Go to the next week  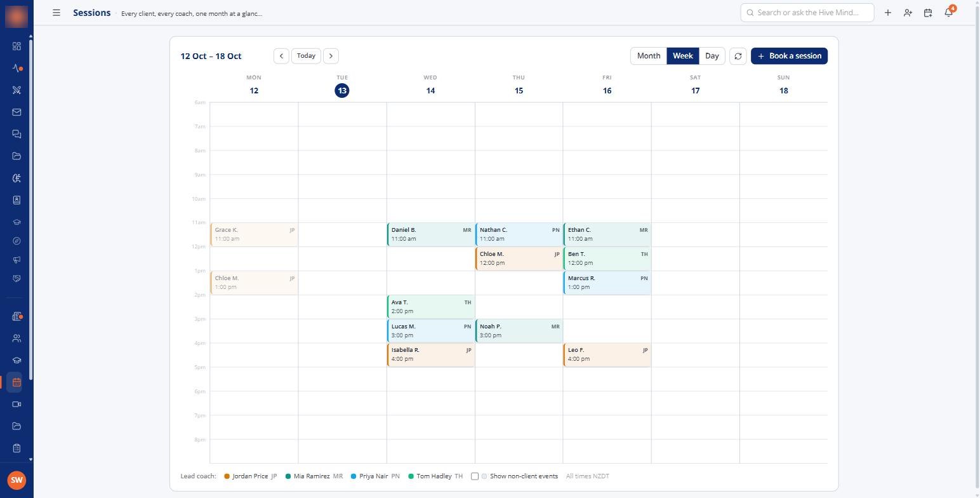tap(331, 56)
